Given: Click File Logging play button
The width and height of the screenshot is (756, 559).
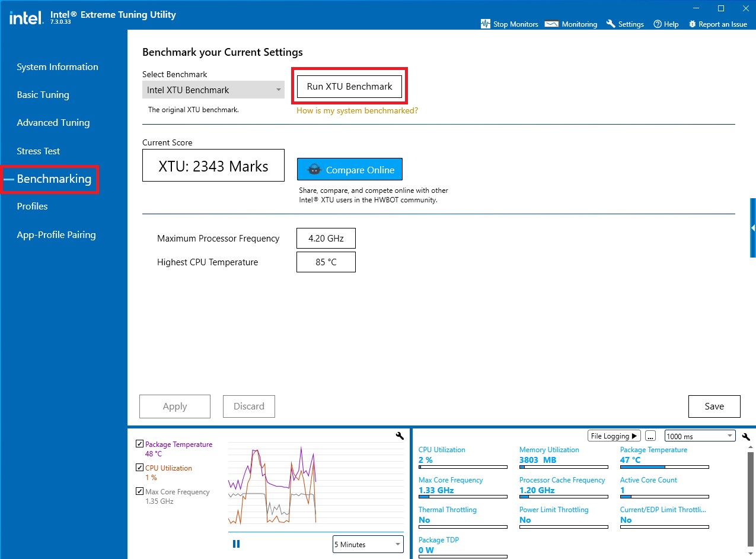Looking at the screenshot, I should pos(614,436).
